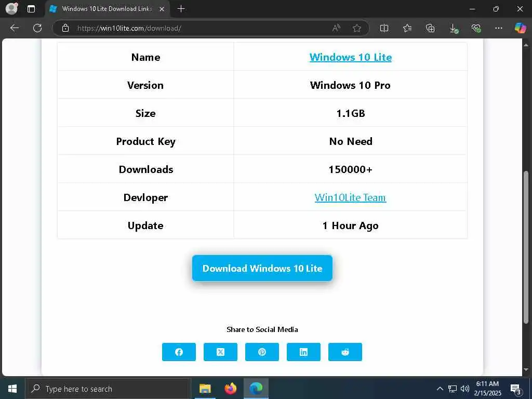Select the 'Product Key' row label
This screenshot has height=399, width=532.
pos(146,141)
